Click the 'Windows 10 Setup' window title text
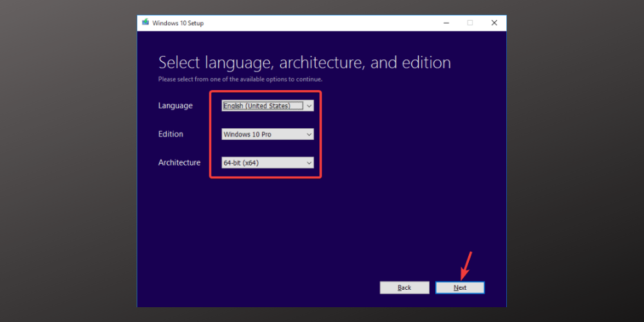The width and height of the screenshot is (644, 322). pos(178,23)
